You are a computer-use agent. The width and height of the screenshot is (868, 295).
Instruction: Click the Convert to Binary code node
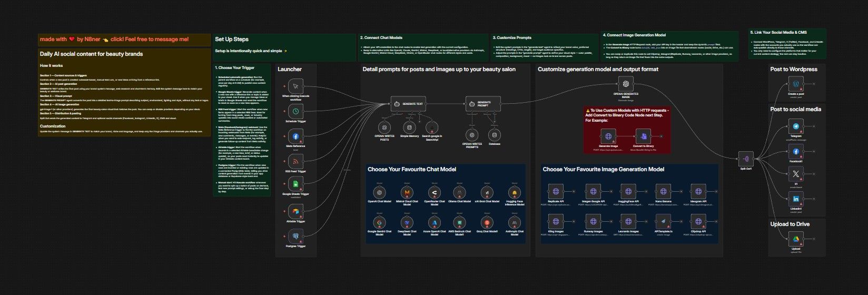tap(643, 136)
